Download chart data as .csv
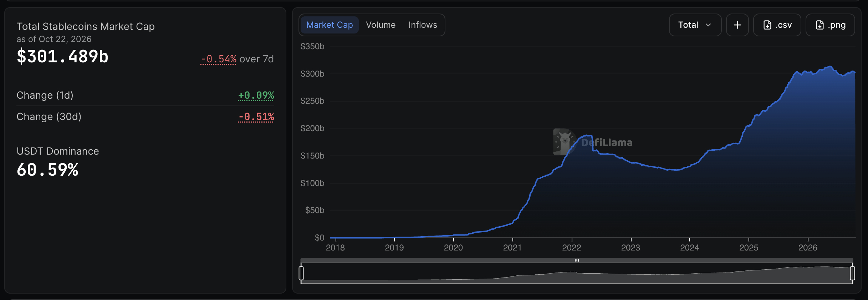868x300 pixels. [x=777, y=25]
